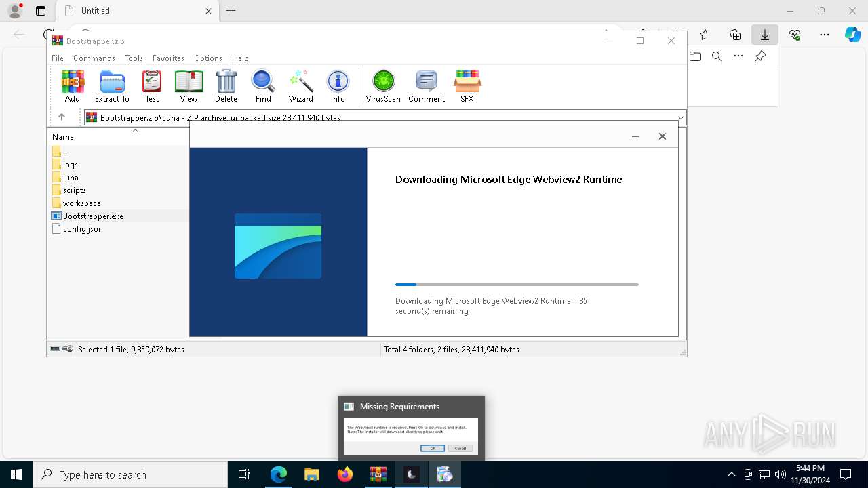Open the Copilot sidebar icon
868x488 pixels.
pos(852,35)
